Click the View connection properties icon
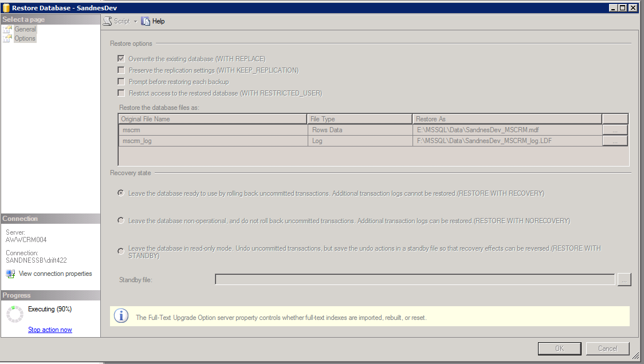This screenshot has width=644, height=364. 10,274
